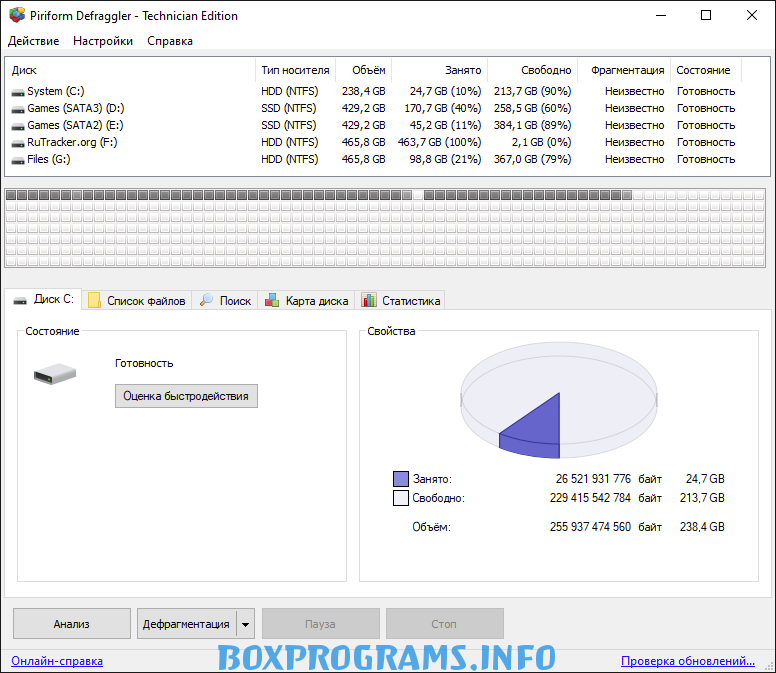Click the 463,7 GB (100%) used cell
Image resolution: width=776 pixels, height=673 pixels.
[439, 143]
